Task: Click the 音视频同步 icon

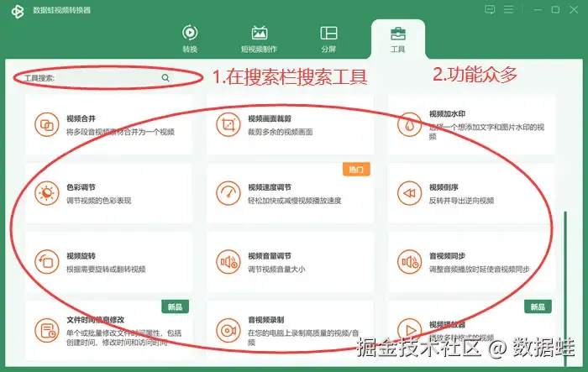Action: pyautogui.click(x=410, y=262)
